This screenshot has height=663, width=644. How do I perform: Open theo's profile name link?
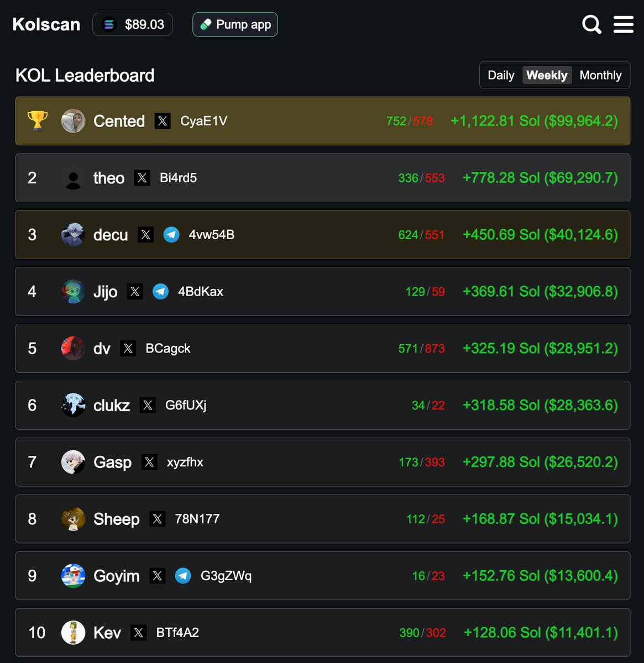[109, 178]
